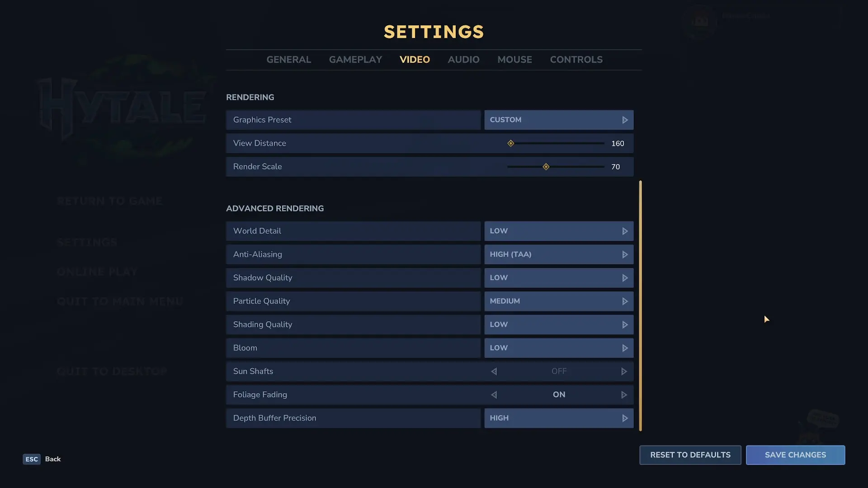Switch to the AUDIO tab
Screen dimensions: 868x488
coord(463,60)
